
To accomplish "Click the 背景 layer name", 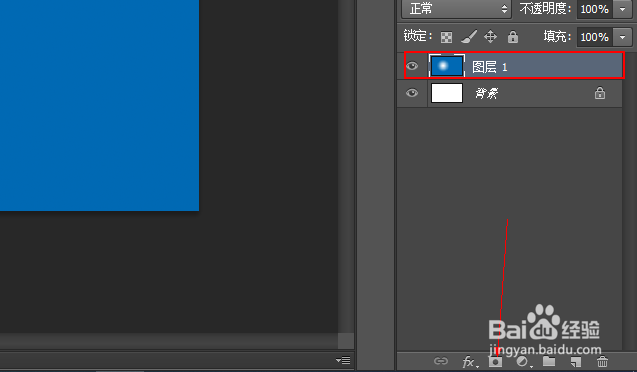I will coord(487,94).
